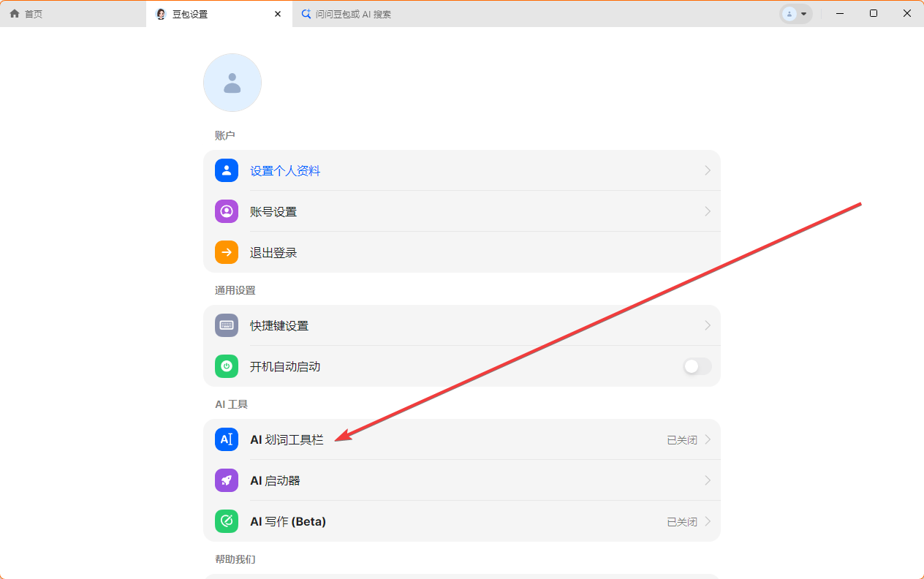Switch to the 首页 tab
The height and width of the screenshot is (579, 924).
(x=73, y=14)
